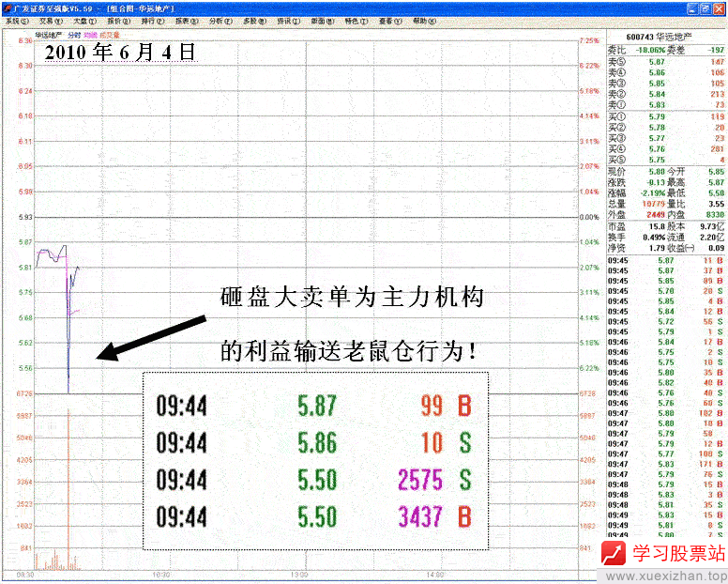The image size is (728, 584).
Task: Click the 成交量 legend label above chart
Action: 110,35
